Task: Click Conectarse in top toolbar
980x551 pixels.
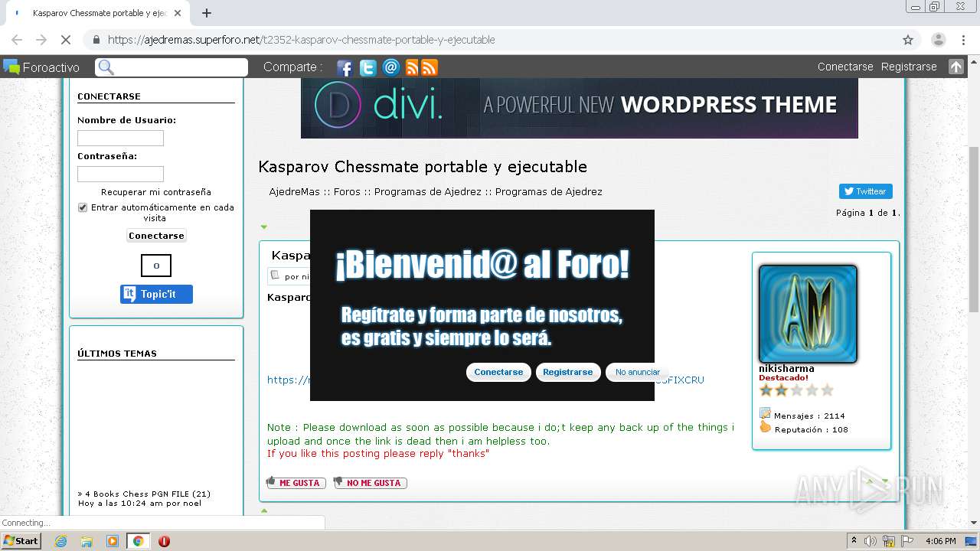Action: tap(845, 67)
